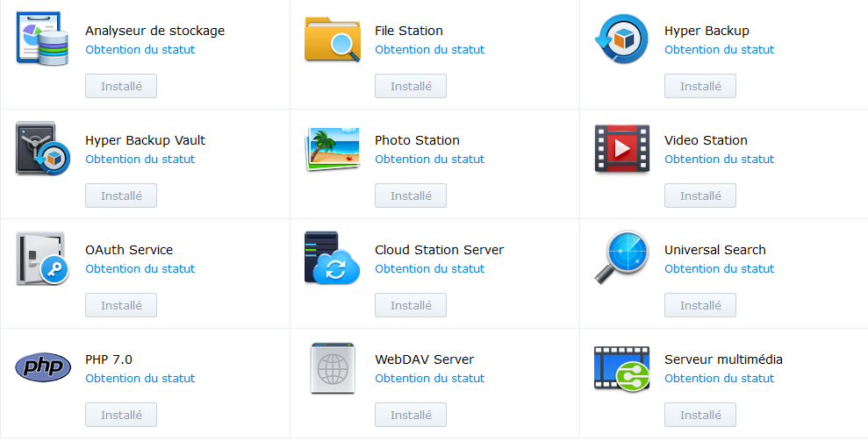Select the WebDAV Server globe icon

click(x=333, y=368)
